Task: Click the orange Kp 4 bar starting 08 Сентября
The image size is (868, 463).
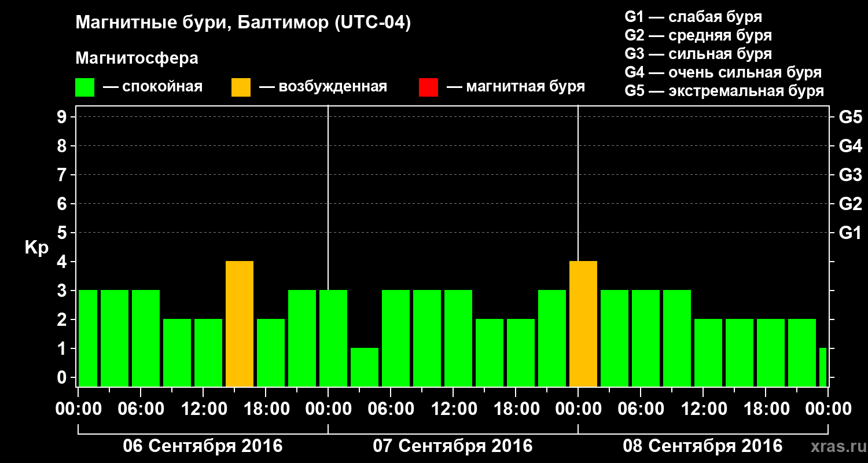Action: (x=583, y=324)
